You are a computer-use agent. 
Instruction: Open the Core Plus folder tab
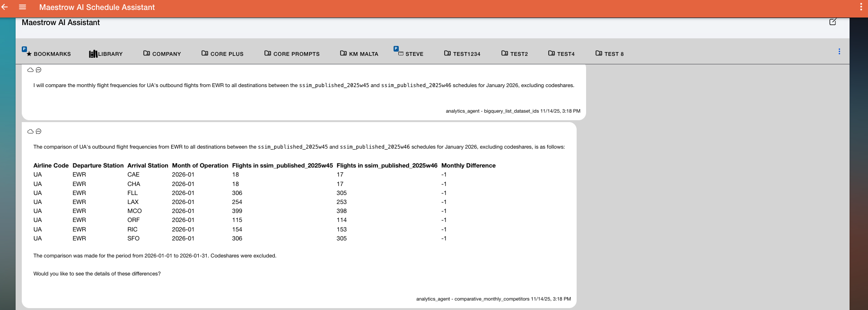click(x=222, y=53)
